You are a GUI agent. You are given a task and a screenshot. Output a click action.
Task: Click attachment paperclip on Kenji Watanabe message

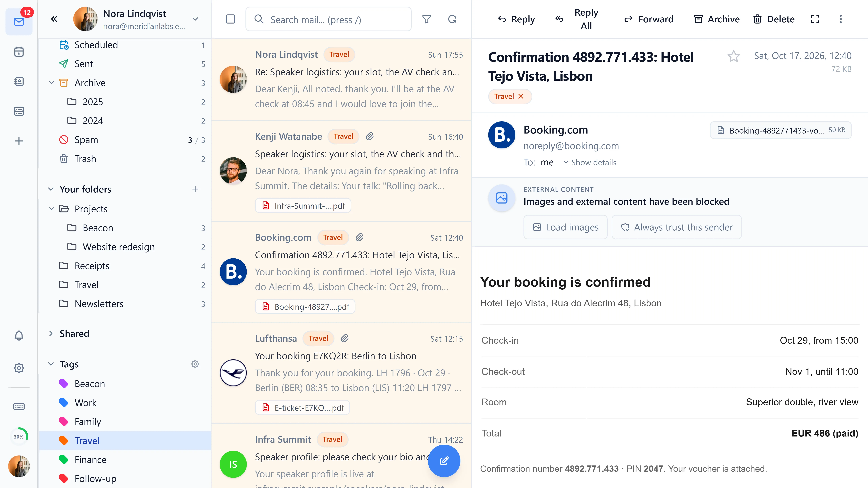(370, 136)
